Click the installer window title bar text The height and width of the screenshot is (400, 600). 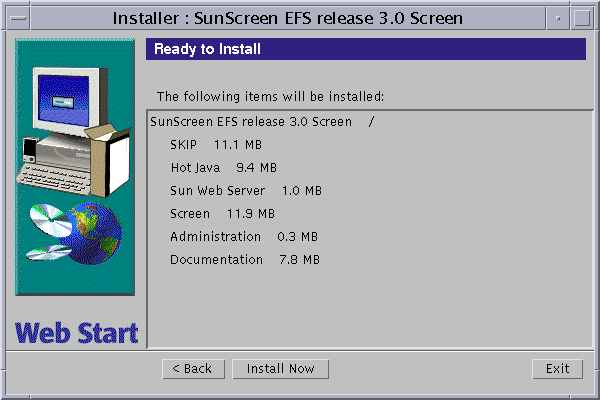click(x=288, y=18)
